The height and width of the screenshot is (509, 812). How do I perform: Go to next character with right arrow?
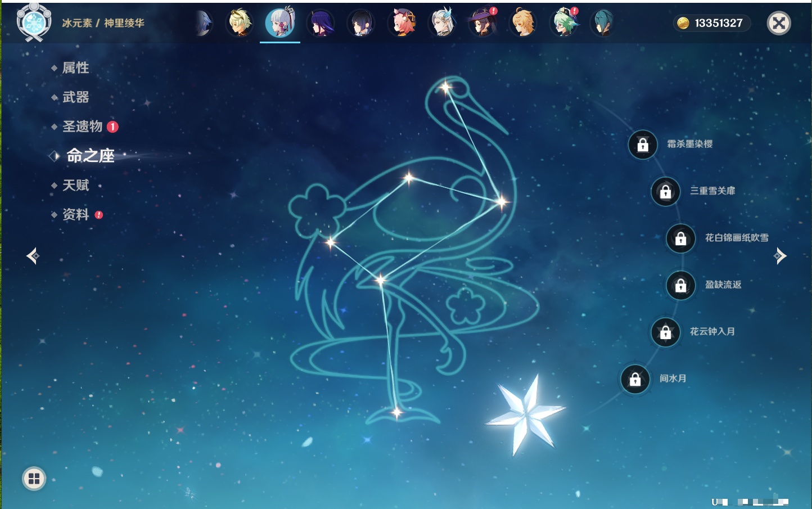point(780,256)
